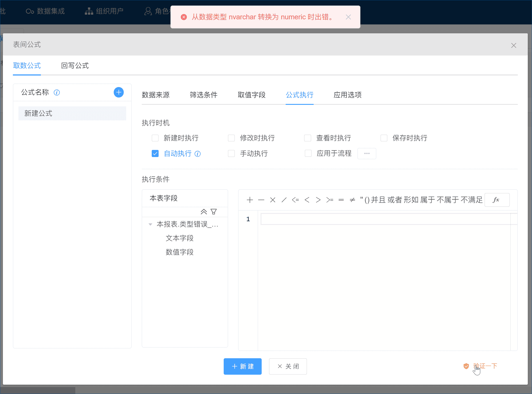
Task: Insert the 并且 operator
Action: coord(378,200)
